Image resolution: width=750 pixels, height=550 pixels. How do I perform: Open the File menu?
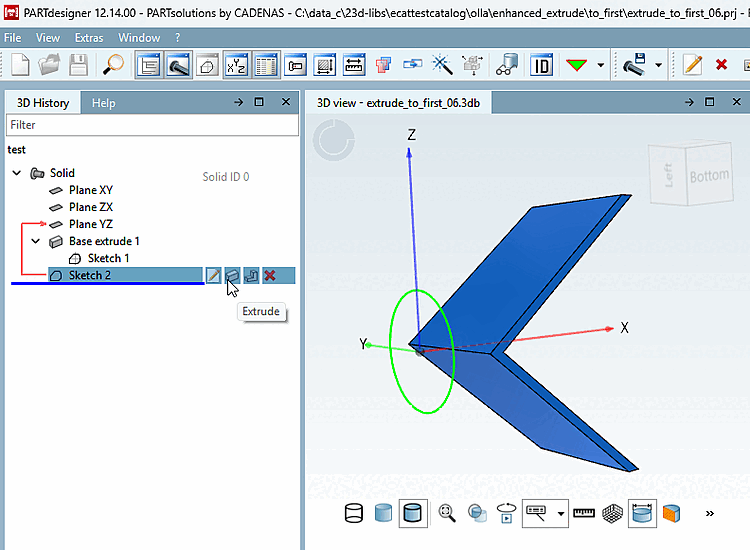[12, 37]
